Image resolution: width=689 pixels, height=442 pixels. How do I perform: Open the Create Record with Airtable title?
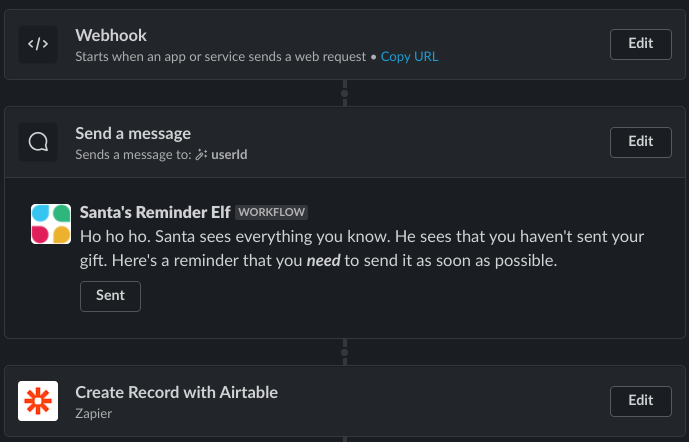pos(176,392)
